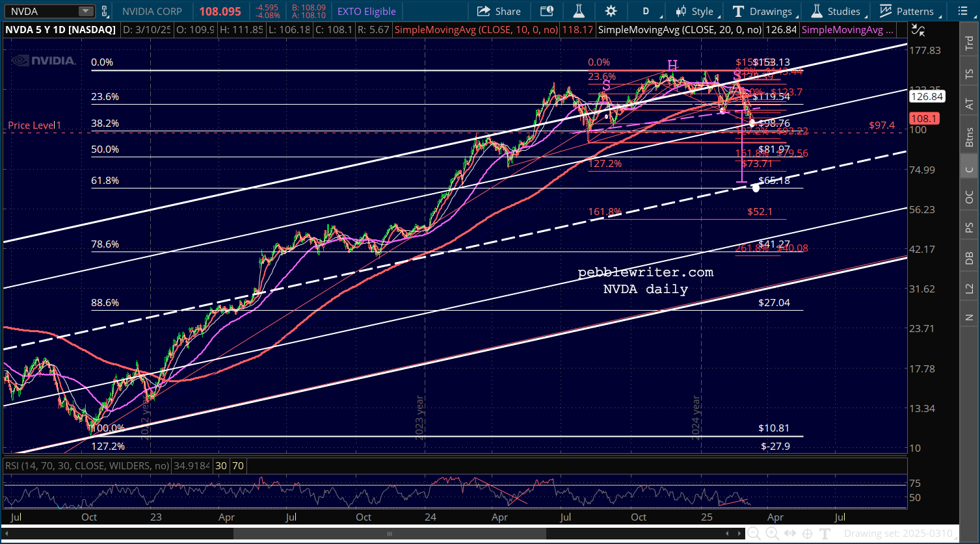Select the OC sidebar tab

(x=969, y=198)
